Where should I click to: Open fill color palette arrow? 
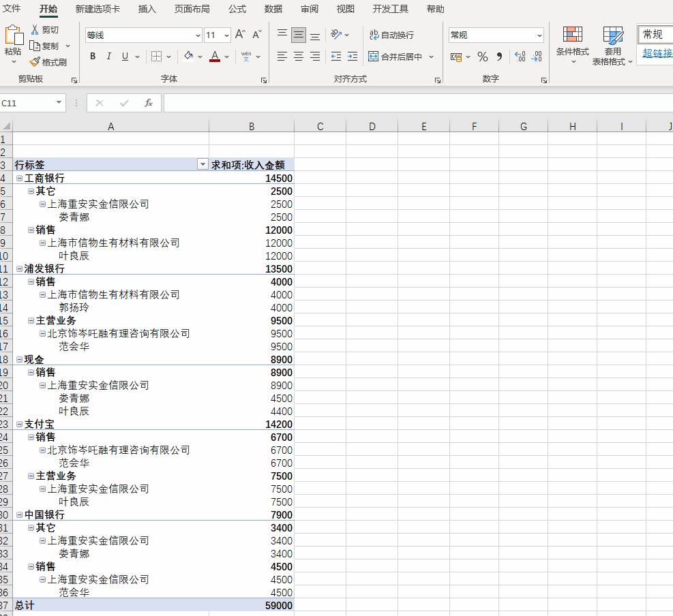tap(200, 57)
